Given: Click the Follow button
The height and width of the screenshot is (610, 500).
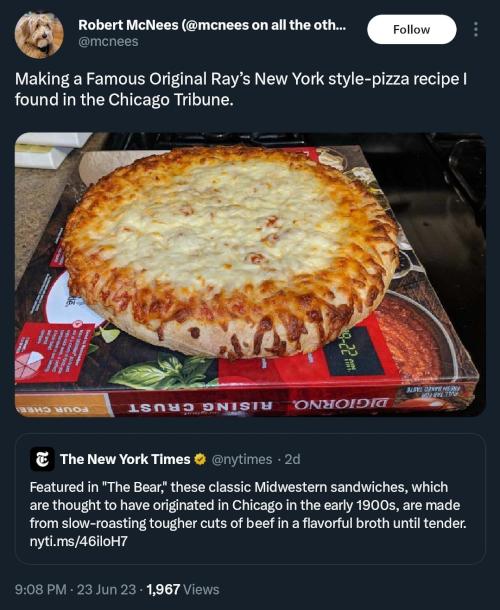Looking at the screenshot, I should 412,30.
